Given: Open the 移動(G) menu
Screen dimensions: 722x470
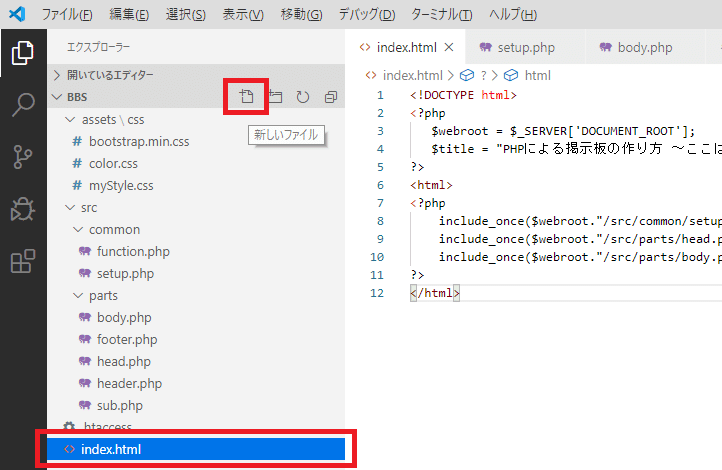Looking at the screenshot, I should tap(302, 14).
